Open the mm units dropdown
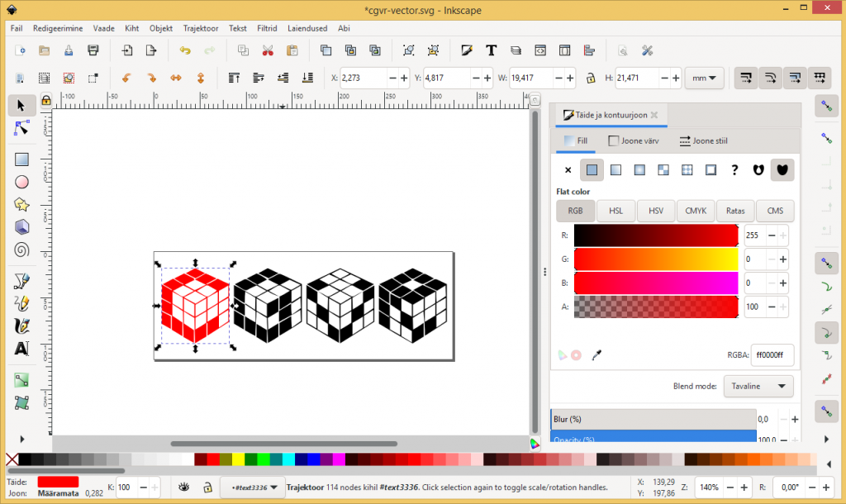This screenshot has height=504, width=846. point(703,77)
